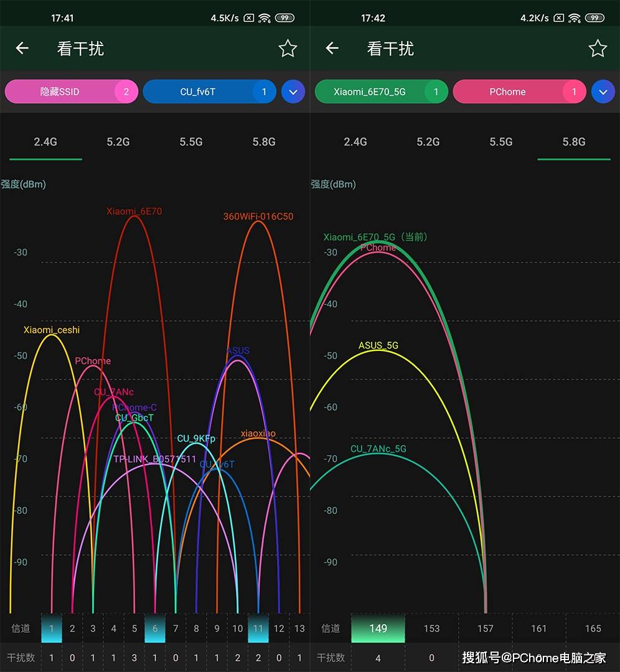The image size is (620, 672).
Task: Tap the back arrow on right screen
Action: pos(332,49)
